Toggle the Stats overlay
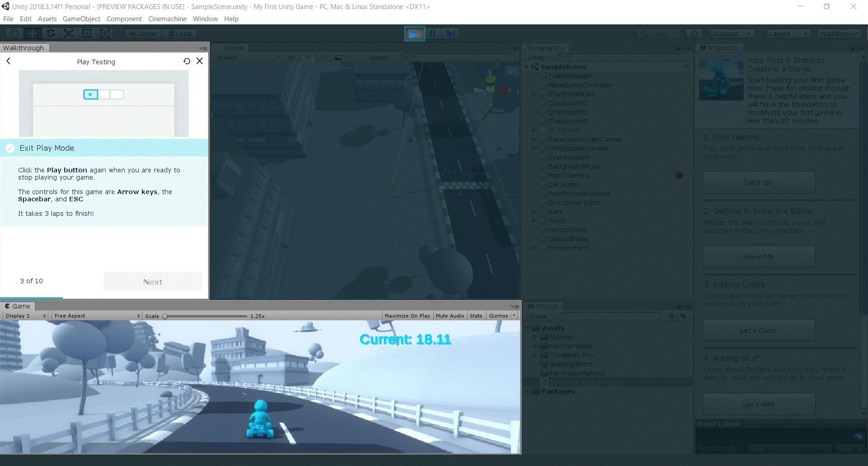The height and width of the screenshot is (466, 868). 476,316
